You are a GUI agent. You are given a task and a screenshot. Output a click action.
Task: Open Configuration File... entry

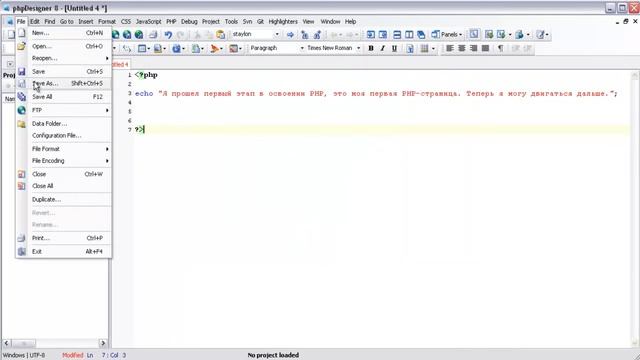tap(64, 136)
